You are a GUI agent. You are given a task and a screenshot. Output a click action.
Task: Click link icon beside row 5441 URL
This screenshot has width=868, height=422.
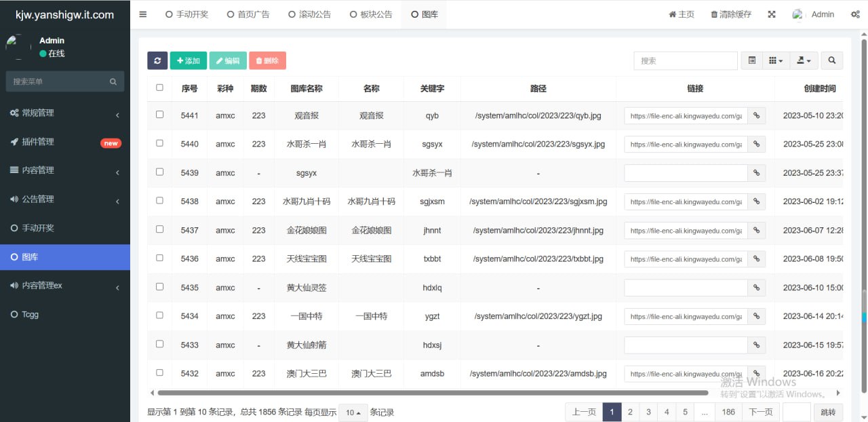point(756,116)
